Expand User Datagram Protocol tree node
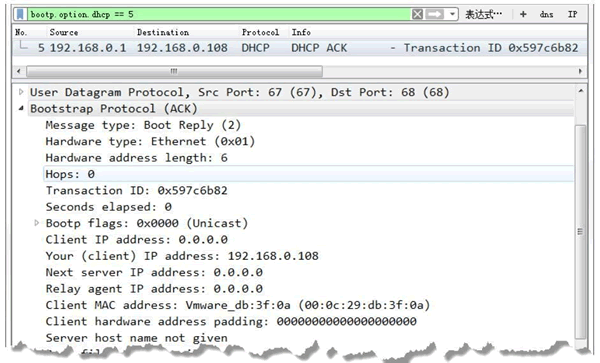Image resolution: width=600 pixels, height=363 pixels. click(x=21, y=92)
